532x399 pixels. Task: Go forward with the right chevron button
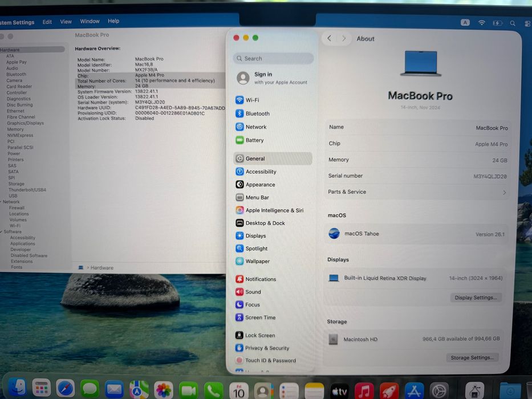point(344,38)
